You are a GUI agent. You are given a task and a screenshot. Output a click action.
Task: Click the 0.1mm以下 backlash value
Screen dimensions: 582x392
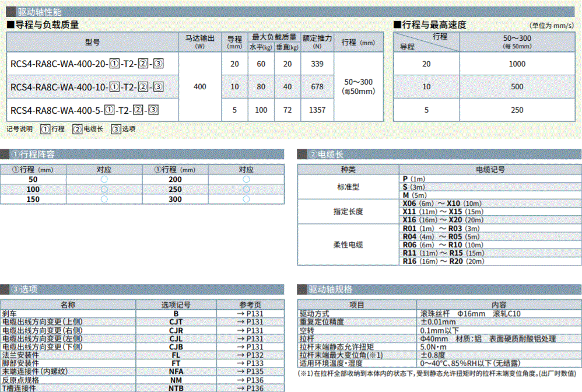tap(440, 330)
